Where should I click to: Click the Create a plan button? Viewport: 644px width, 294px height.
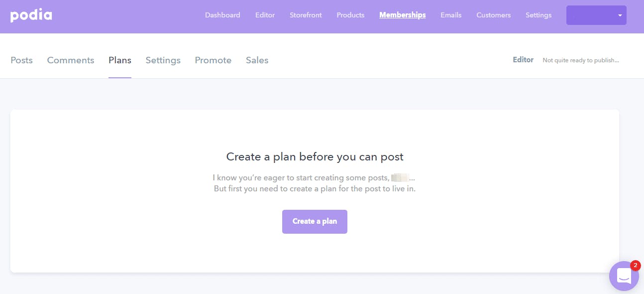point(315,221)
